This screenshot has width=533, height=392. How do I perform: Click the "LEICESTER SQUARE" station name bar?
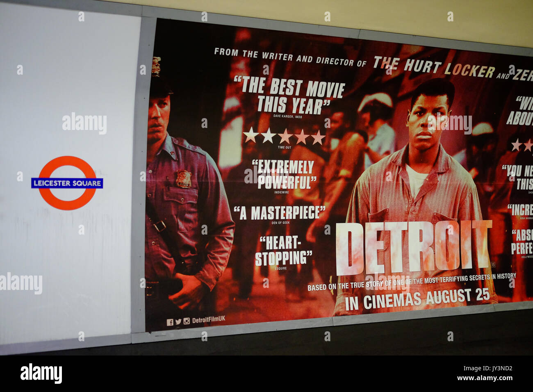(x=67, y=183)
